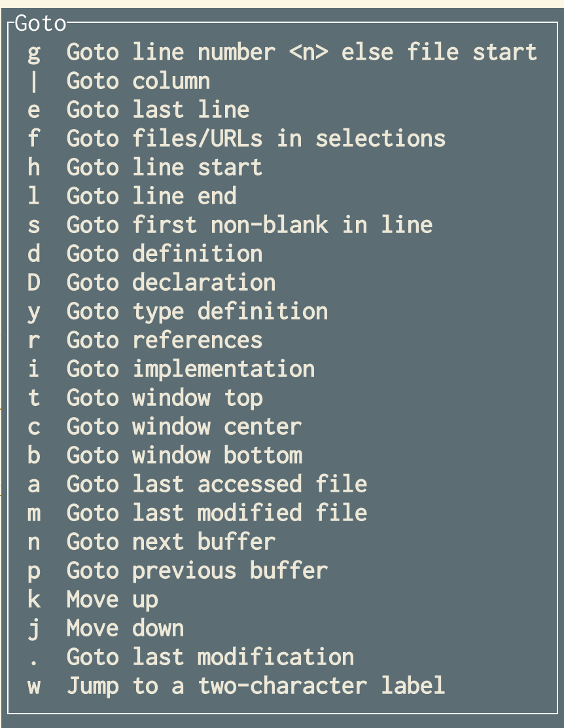
Task: Choose 'Goto window bottom' option
Action: [184, 455]
